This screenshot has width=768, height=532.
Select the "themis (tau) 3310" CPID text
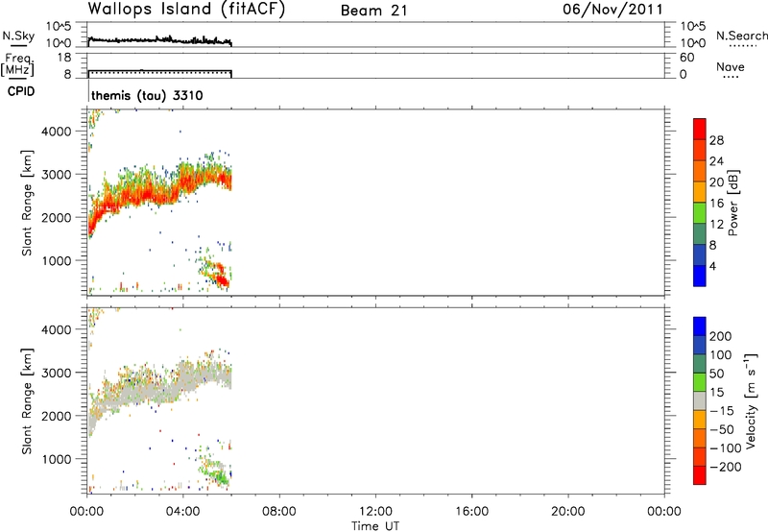tap(147, 95)
